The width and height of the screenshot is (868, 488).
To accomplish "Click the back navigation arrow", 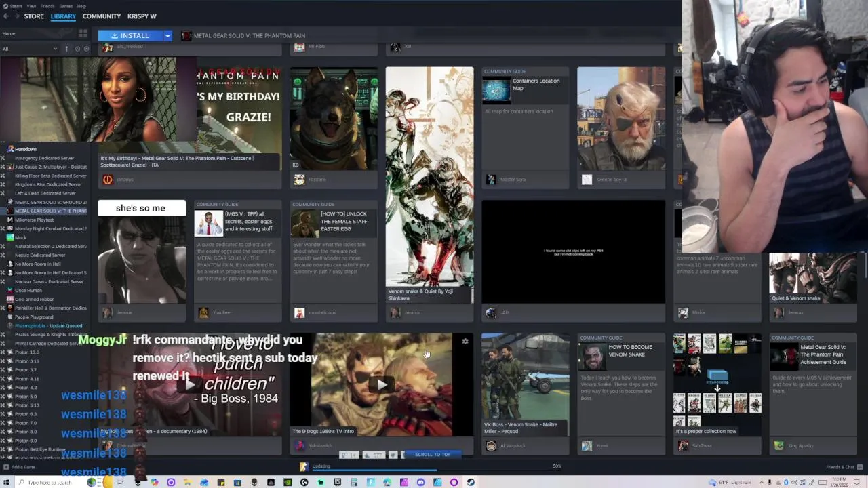I will point(5,16).
